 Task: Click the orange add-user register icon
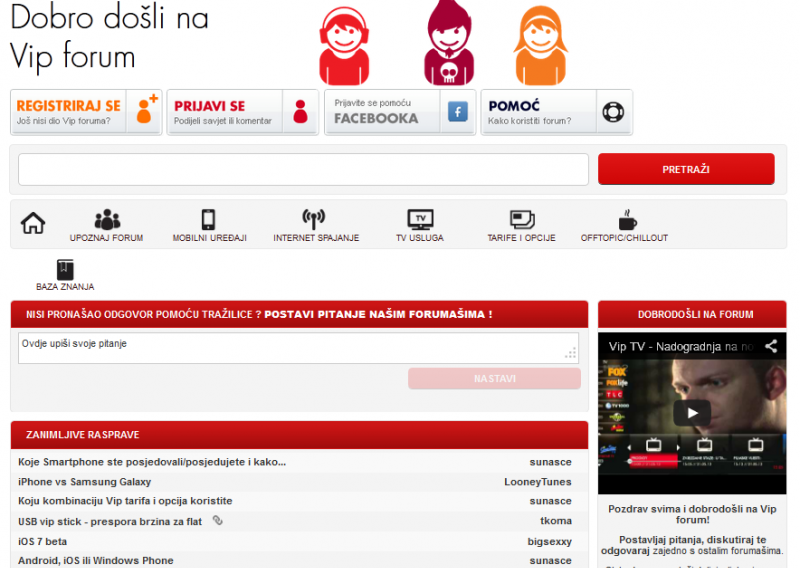pyautogui.click(x=146, y=109)
